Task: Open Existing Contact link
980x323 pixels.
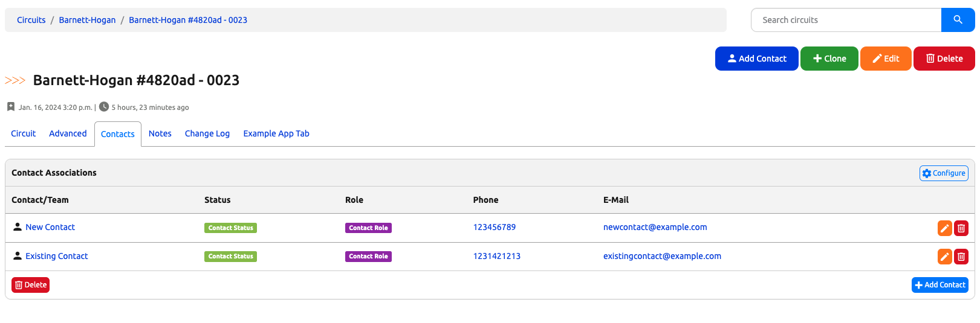Action: (x=57, y=256)
